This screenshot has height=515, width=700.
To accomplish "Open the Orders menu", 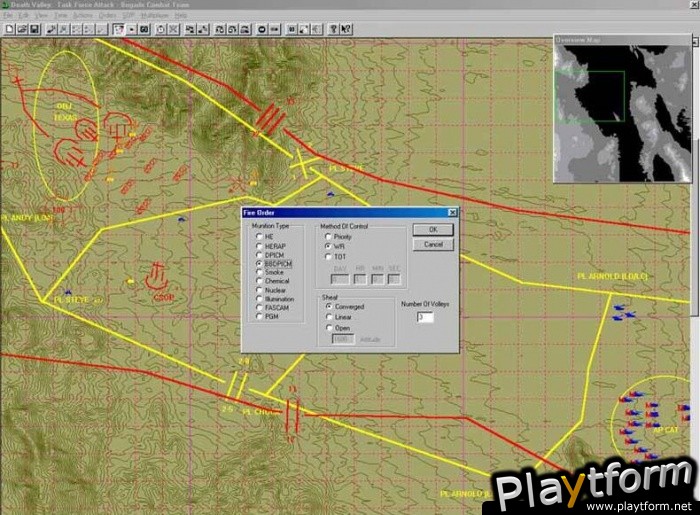I will coord(107,15).
